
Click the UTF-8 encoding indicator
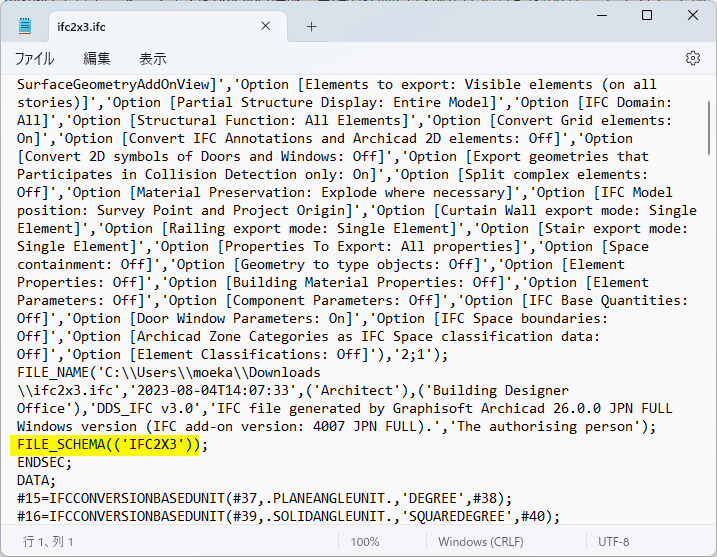click(613, 541)
